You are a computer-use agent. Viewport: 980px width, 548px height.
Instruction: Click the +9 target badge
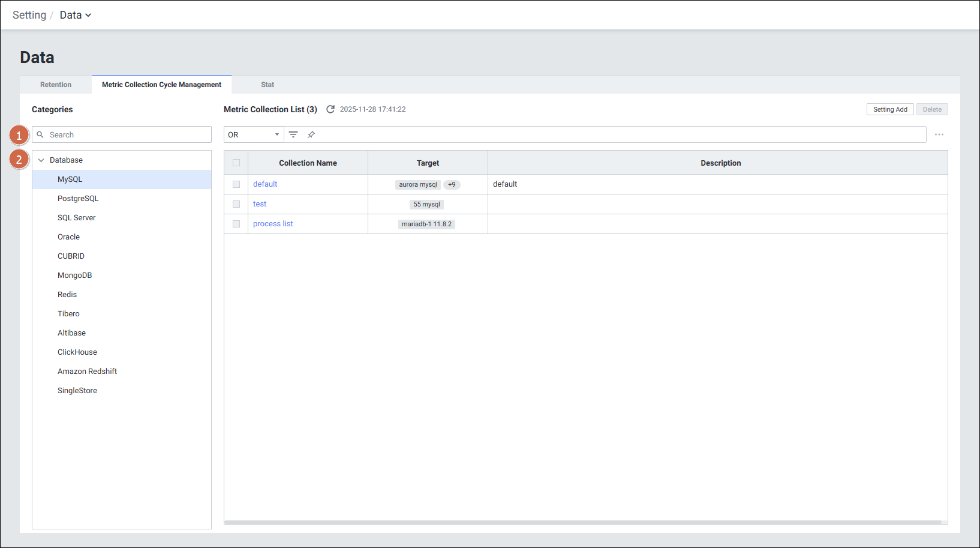(452, 185)
